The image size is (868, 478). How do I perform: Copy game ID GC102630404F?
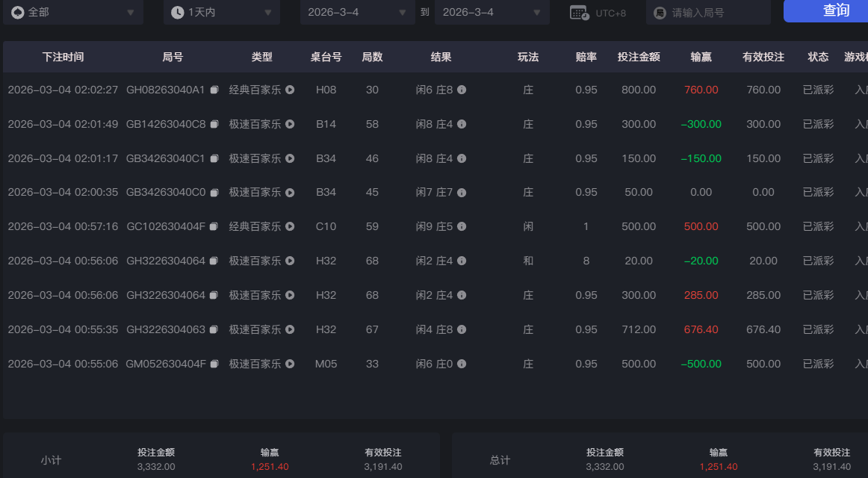click(x=214, y=226)
